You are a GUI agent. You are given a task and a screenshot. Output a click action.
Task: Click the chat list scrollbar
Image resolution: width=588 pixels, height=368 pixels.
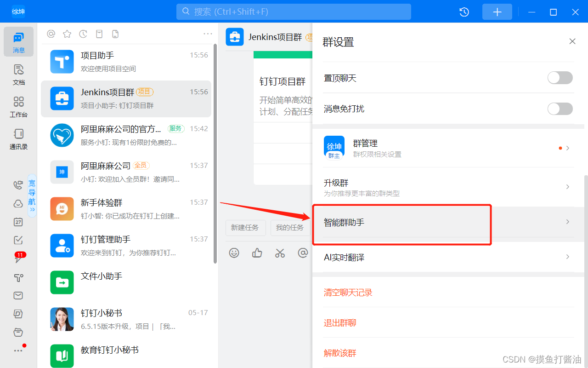pyautogui.click(x=215, y=153)
